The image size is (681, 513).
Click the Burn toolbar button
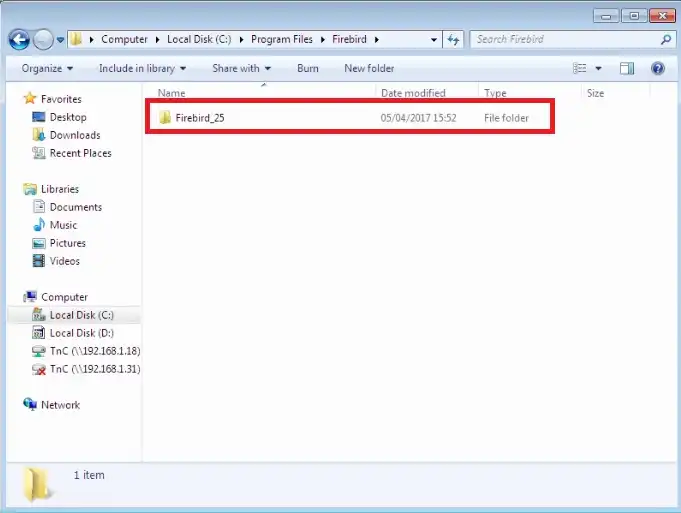point(308,69)
